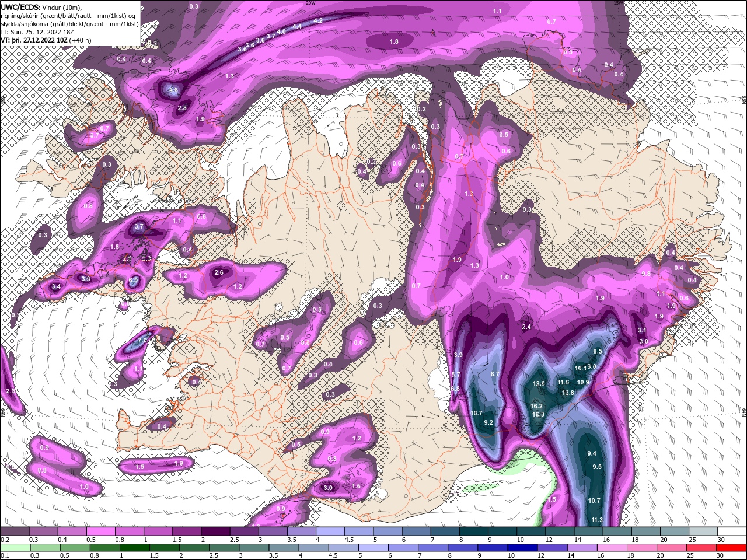Click the 11.6 precipitation value
The width and height of the screenshot is (747, 560).
(x=563, y=382)
